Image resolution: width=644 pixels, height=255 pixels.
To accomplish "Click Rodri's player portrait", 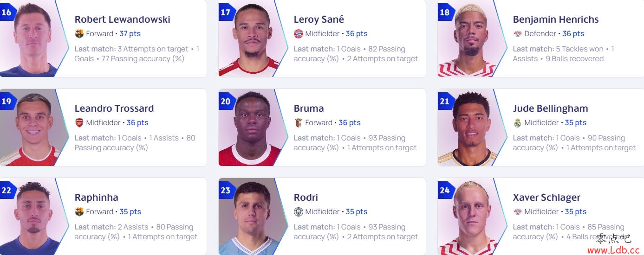I will point(251,217).
